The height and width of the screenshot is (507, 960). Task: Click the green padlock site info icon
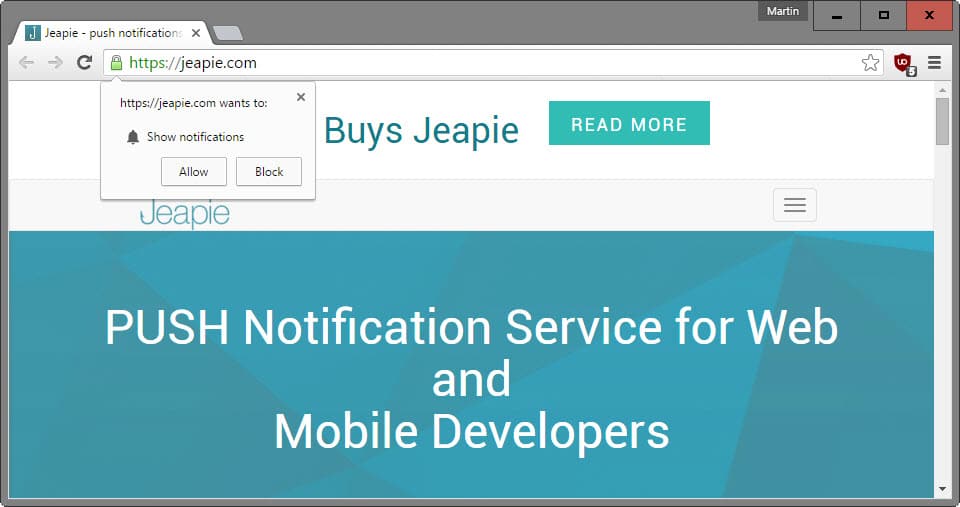116,62
